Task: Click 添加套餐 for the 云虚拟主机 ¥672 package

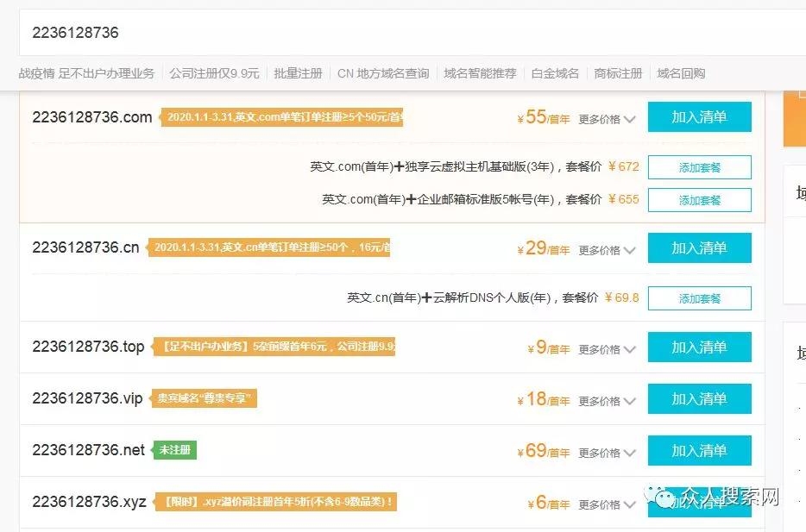Action: coord(699,166)
